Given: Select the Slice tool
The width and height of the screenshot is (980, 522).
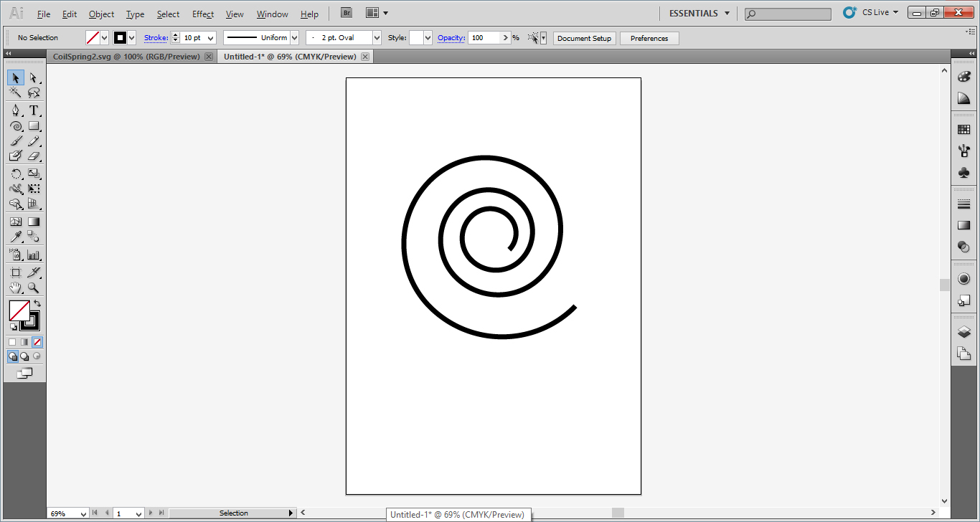Looking at the screenshot, I should 33,272.
